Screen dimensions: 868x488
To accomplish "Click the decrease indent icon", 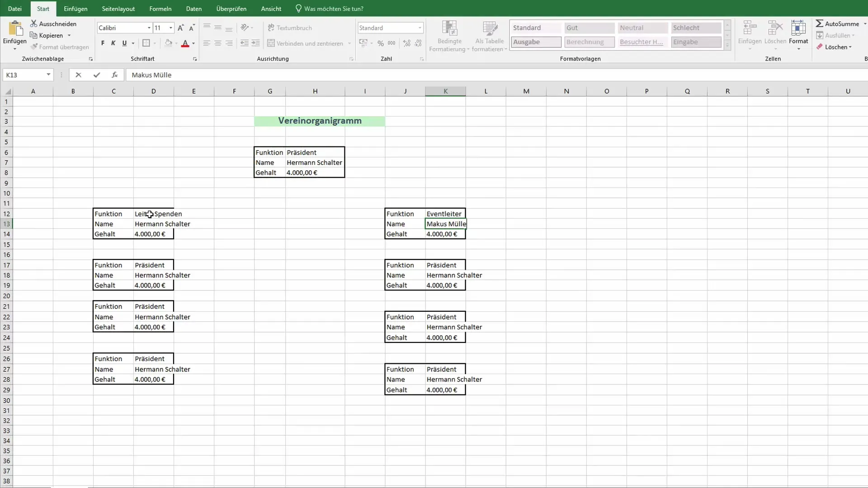I will 244,43.
